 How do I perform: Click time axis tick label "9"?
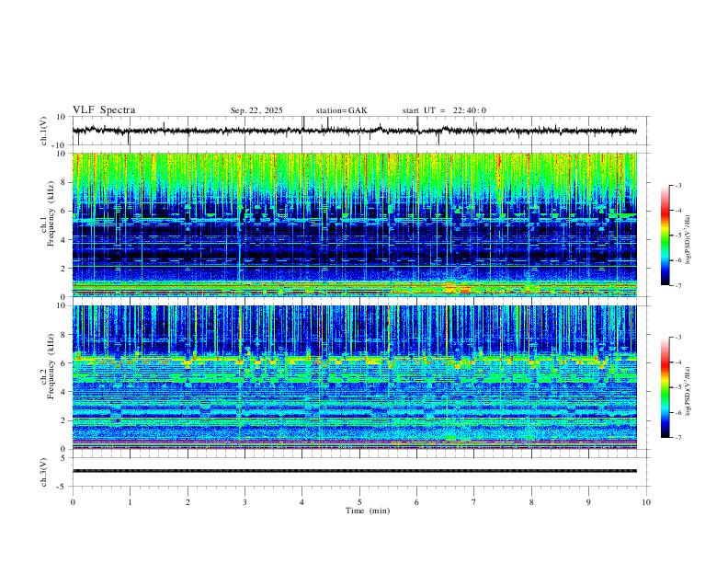tap(588, 502)
